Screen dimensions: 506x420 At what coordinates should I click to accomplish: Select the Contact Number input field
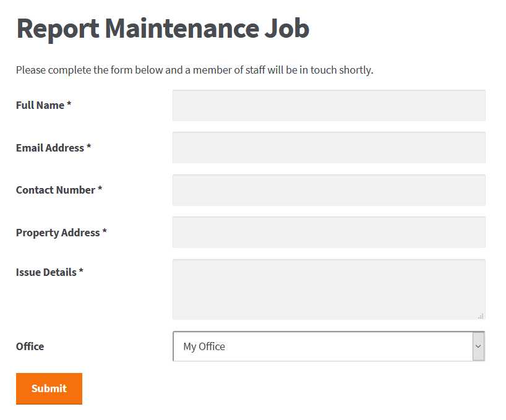pyautogui.click(x=329, y=191)
